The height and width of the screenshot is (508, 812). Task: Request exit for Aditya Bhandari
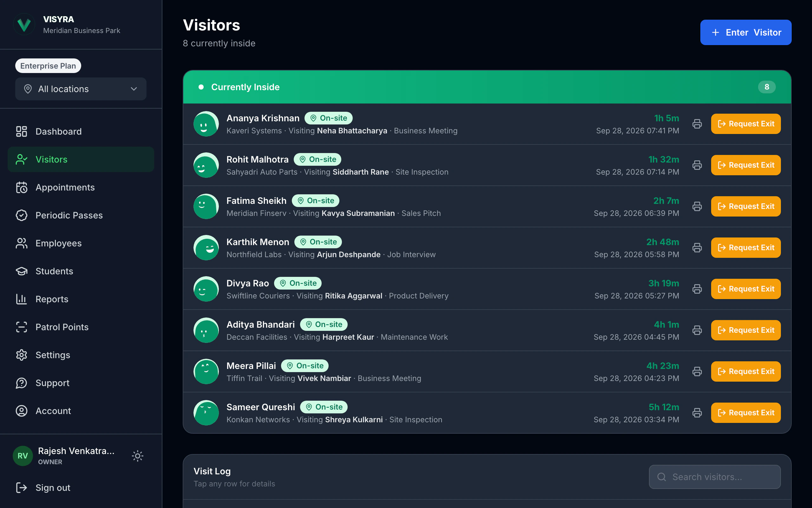tap(746, 330)
